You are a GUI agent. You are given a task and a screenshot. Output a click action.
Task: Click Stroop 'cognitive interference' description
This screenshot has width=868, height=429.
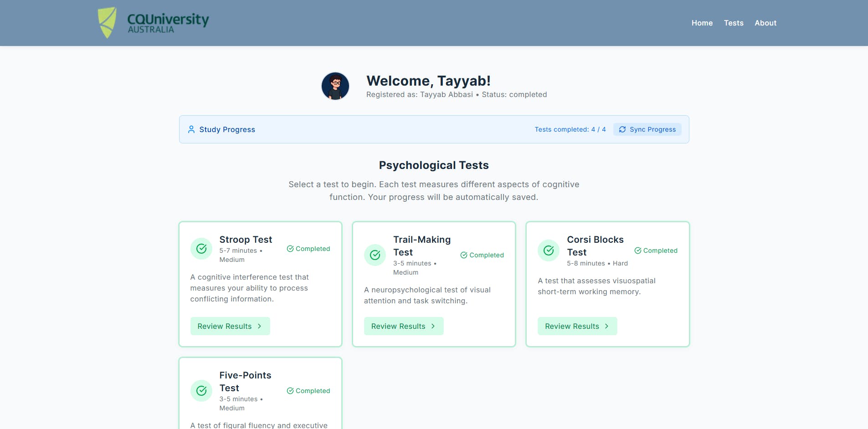point(250,288)
